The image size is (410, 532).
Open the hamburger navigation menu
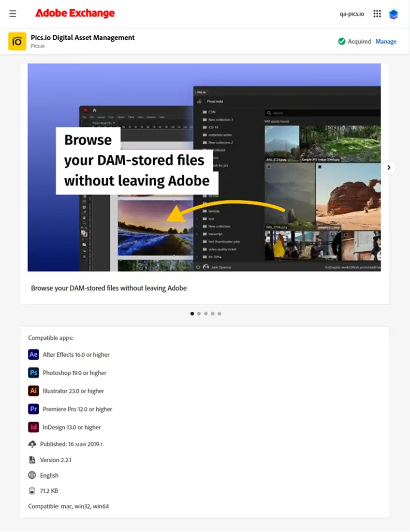(13, 14)
